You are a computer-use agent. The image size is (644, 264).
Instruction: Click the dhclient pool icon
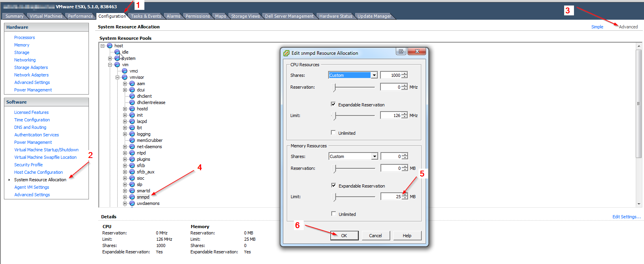click(132, 96)
